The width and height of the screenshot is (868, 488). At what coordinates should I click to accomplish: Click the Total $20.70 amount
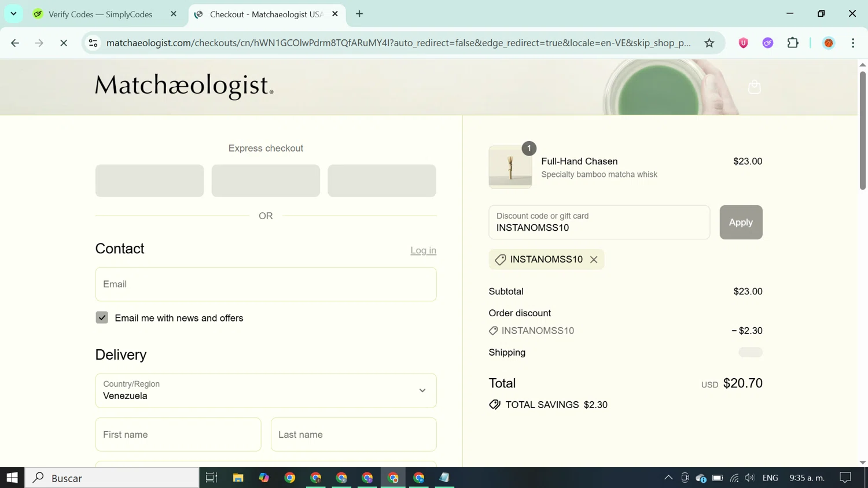pos(743,383)
